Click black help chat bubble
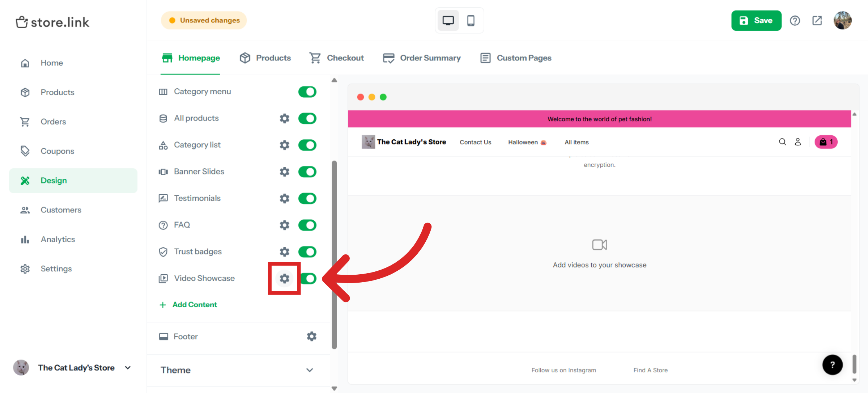The height and width of the screenshot is (393, 868). (832, 365)
